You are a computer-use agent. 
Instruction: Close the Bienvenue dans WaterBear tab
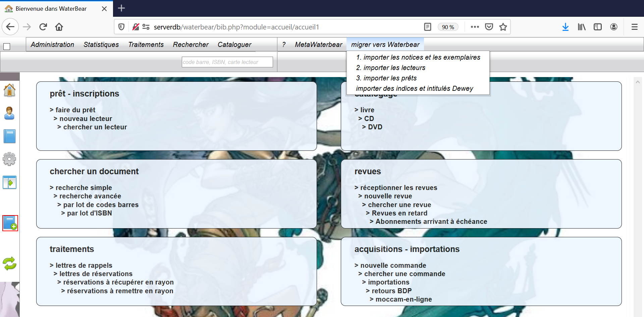tap(104, 9)
